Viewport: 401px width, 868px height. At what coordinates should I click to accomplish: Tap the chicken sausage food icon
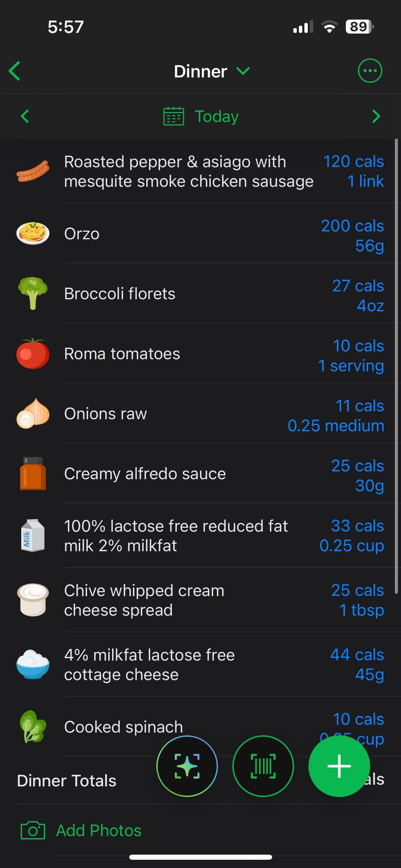[x=33, y=172]
